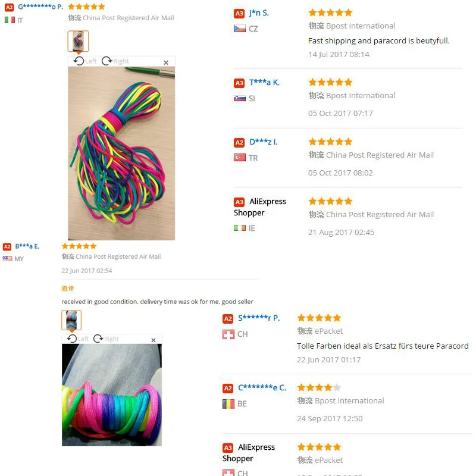
Task: Rotate first review photo right
Action: click(x=115, y=61)
